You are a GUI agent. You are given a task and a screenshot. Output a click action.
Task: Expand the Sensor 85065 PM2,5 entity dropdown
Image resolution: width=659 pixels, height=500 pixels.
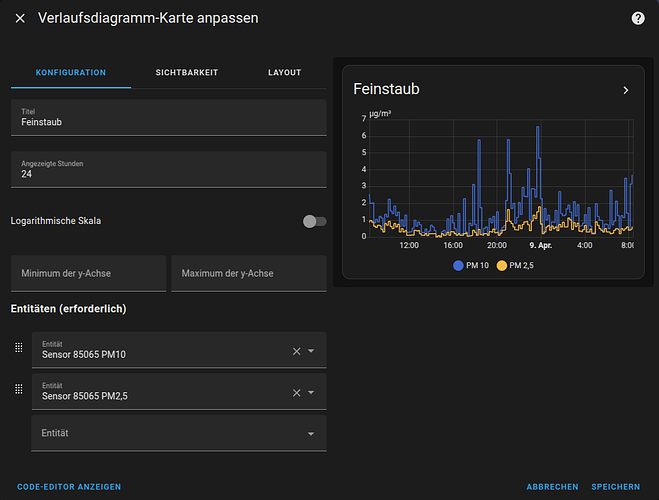tap(311, 392)
